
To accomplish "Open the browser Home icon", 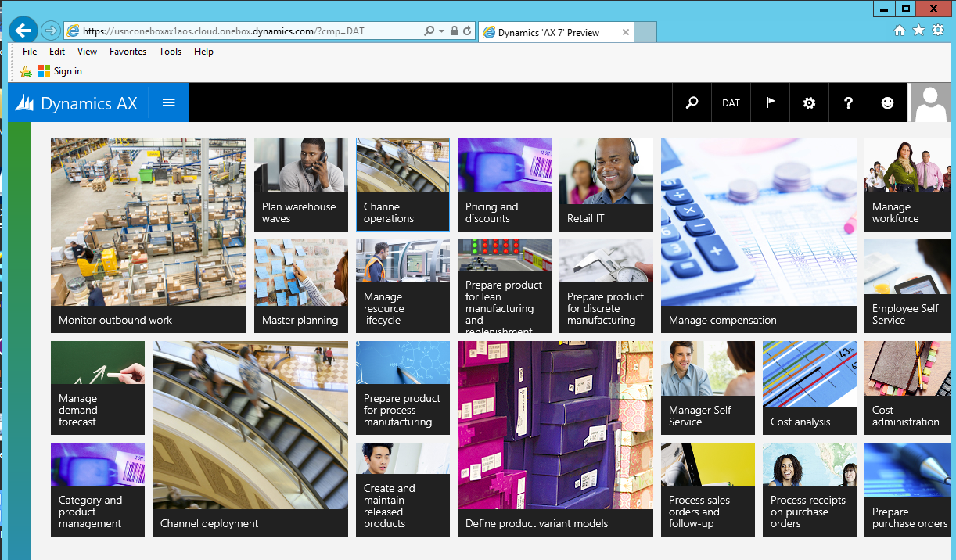I will (900, 31).
